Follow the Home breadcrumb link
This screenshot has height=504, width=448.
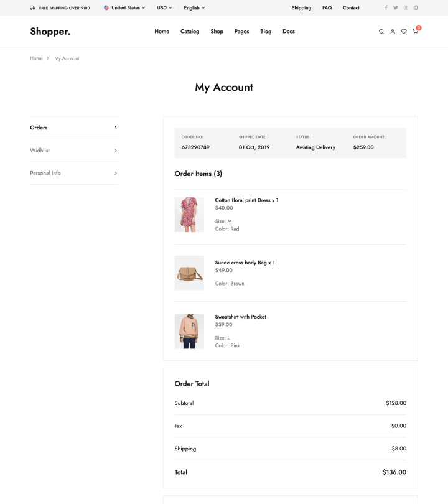tap(36, 58)
